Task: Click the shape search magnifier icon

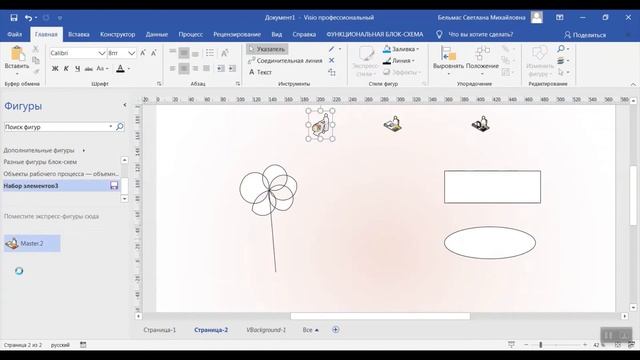Action: click(120, 127)
